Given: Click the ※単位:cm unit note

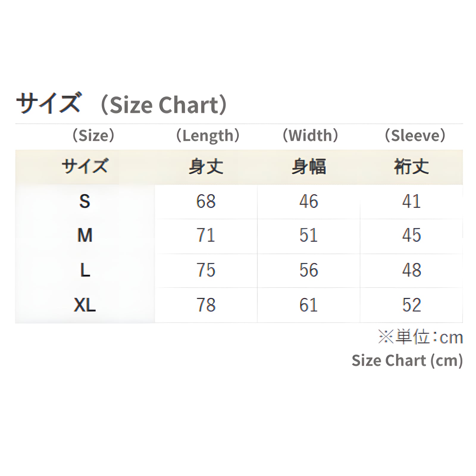Looking at the screenshot, I should 420,337.
